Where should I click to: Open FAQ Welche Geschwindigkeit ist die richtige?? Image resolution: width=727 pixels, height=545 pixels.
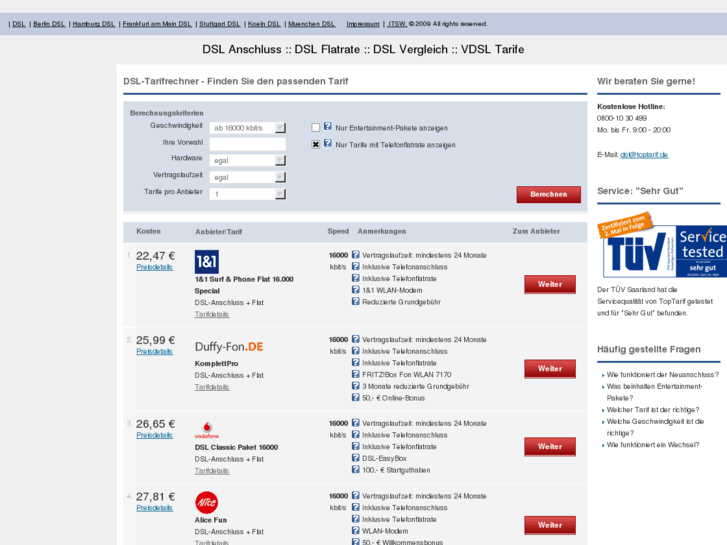(x=655, y=427)
